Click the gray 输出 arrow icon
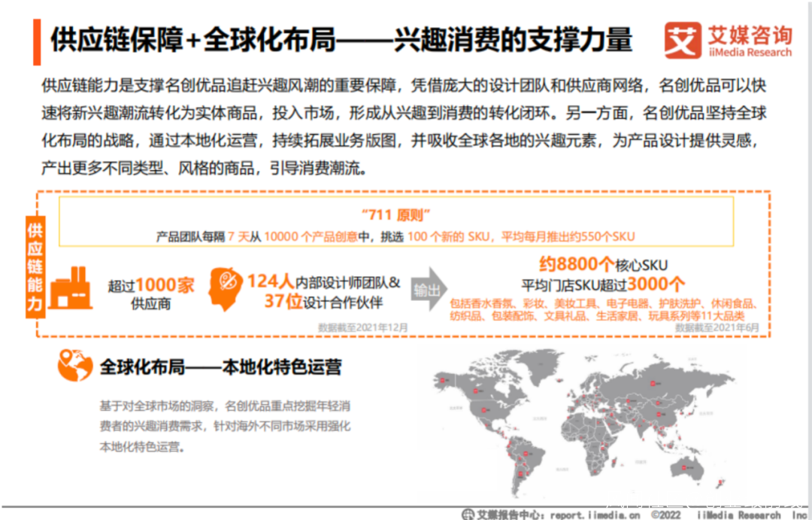Screen dimensions: 812x520 (x=429, y=289)
